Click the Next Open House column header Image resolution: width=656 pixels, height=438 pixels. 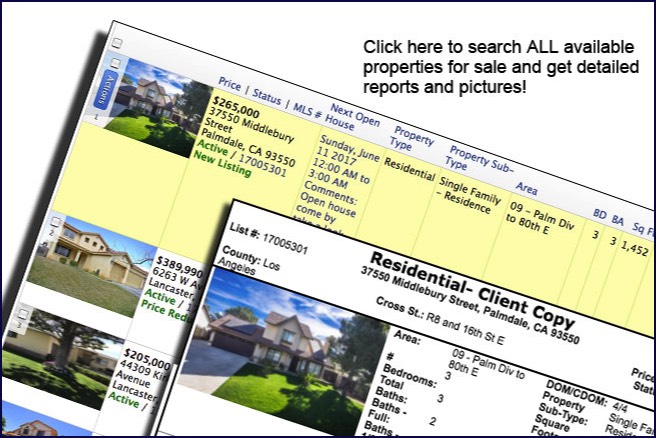pos(351,118)
